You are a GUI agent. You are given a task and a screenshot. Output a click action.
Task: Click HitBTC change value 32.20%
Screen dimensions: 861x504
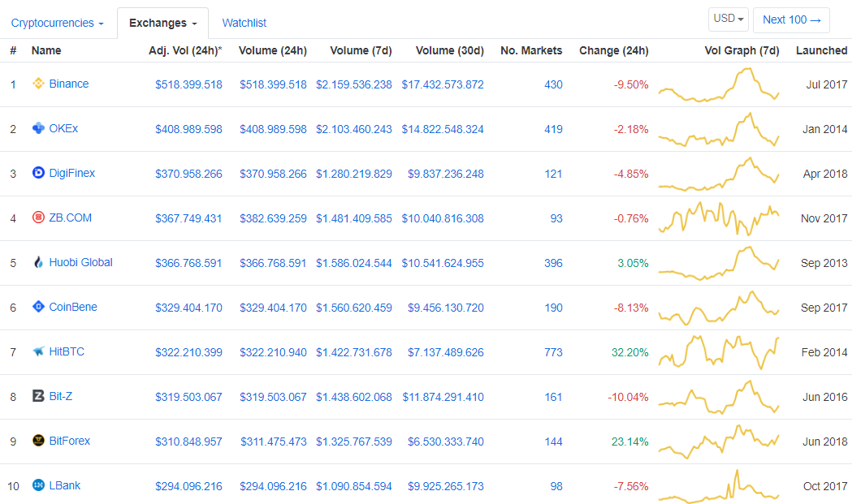[x=630, y=352]
